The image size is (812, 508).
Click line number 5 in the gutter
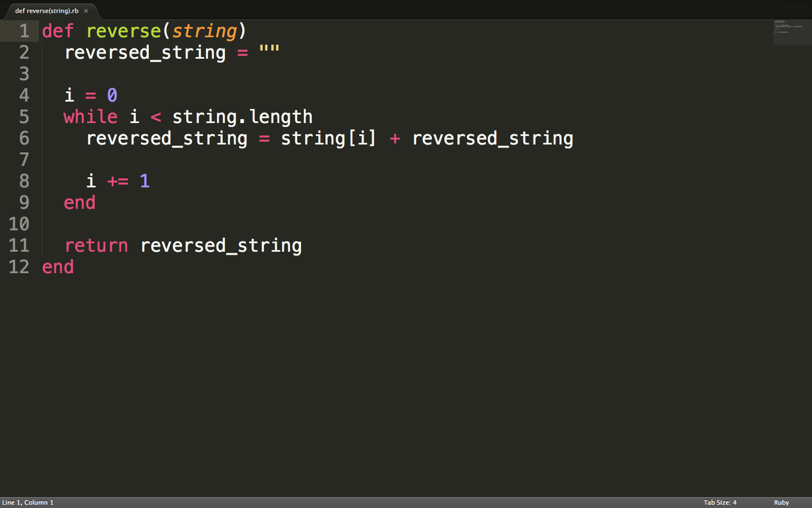coord(24,117)
